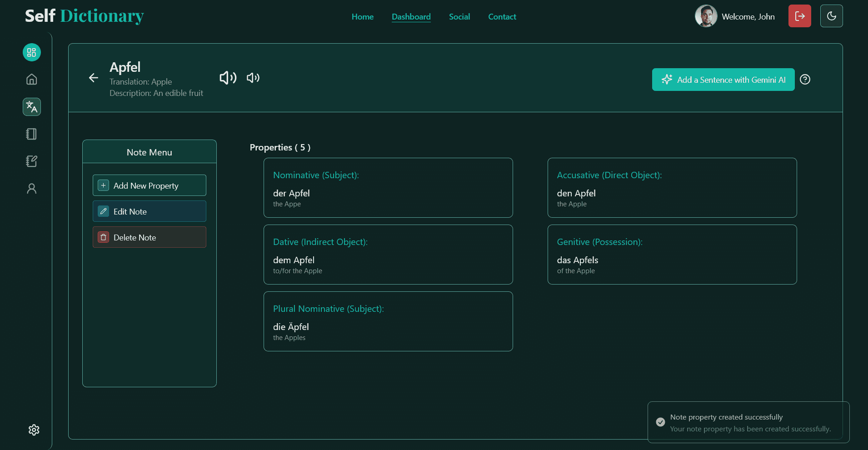The width and height of the screenshot is (868, 450).
Task: Click the help question mark icon
Action: tap(805, 80)
